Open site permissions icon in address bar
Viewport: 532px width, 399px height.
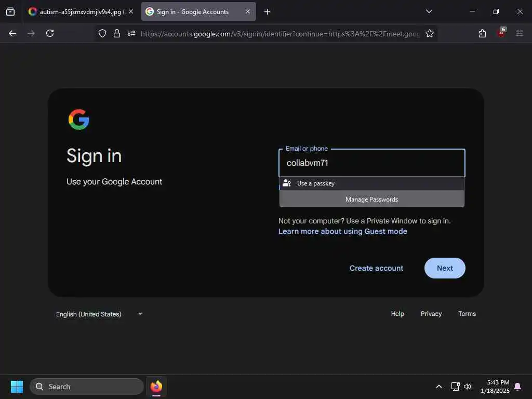[131, 33]
